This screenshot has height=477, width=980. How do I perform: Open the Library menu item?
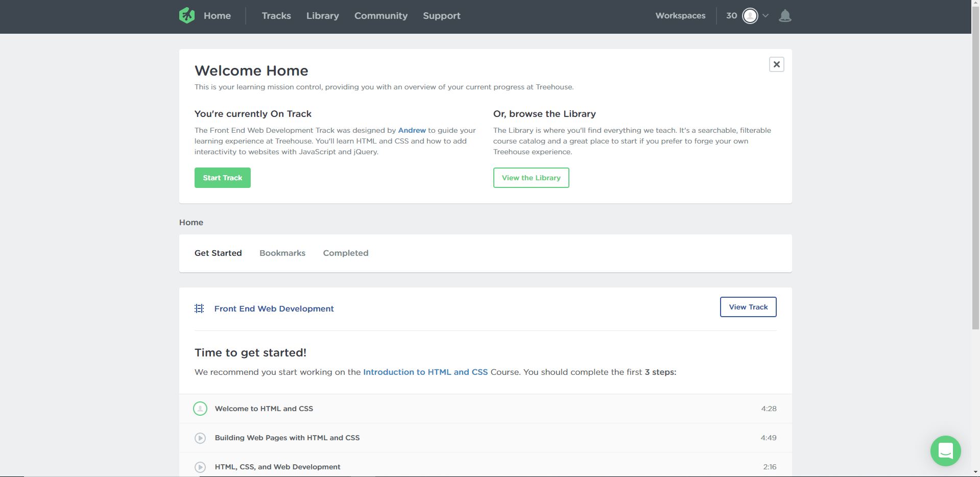pos(322,16)
